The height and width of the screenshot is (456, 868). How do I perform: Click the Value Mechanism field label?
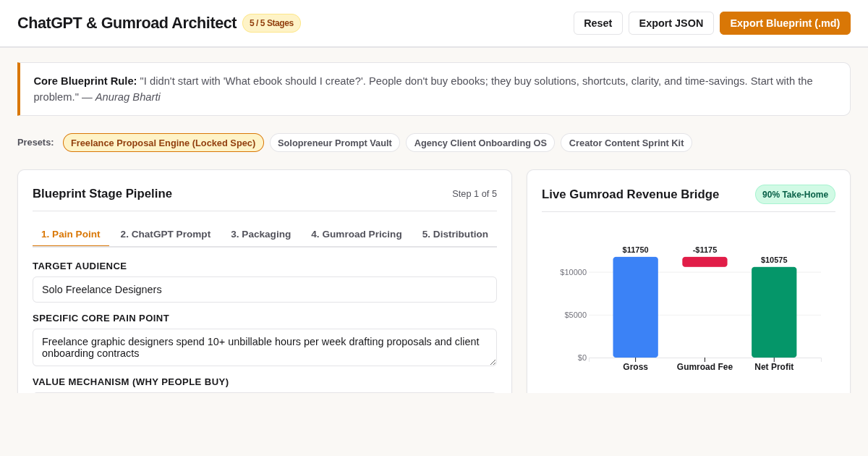tap(130, 382)
